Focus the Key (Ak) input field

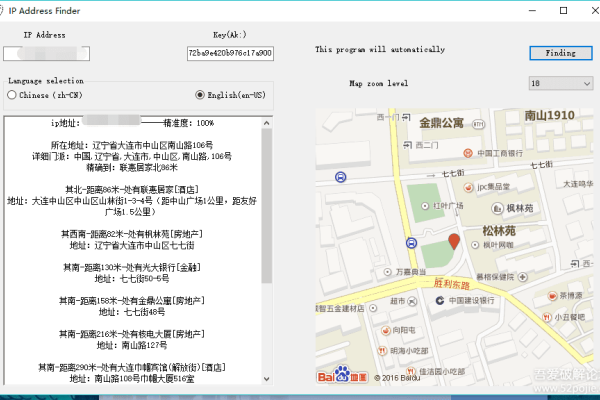230,53
